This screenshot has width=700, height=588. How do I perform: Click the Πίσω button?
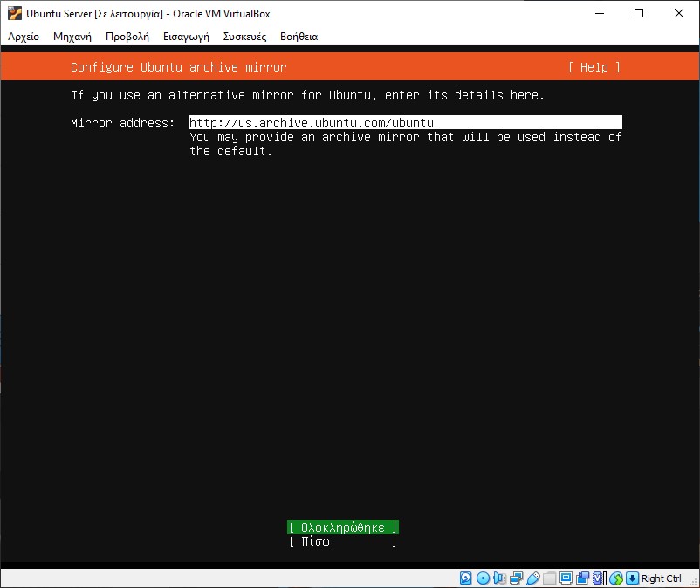[x=343, y=542]
